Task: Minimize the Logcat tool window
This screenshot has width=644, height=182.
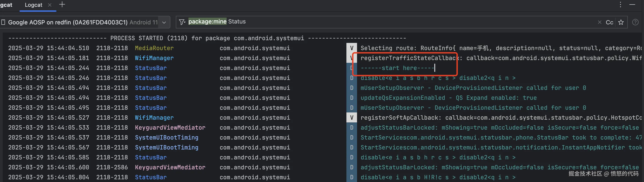Action: point(632,5)
